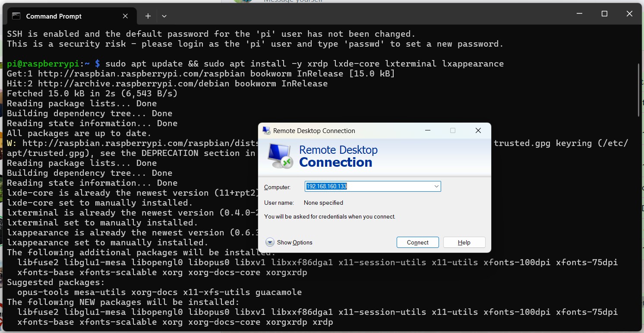Expand Show Options in Remote Desktop Connection

click(289, 242)
